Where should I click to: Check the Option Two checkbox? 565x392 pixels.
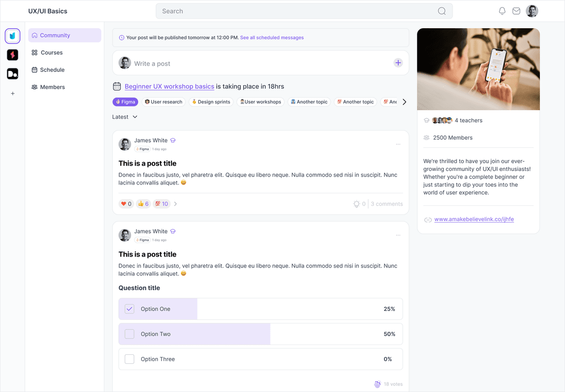pos(129,334)
